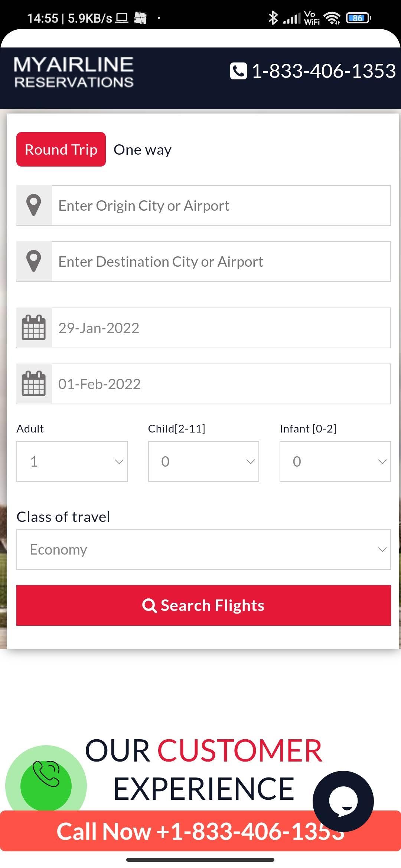Tap the phone icon in header
Viewport: 401px width, 868px height.
(x=238, y=71)
